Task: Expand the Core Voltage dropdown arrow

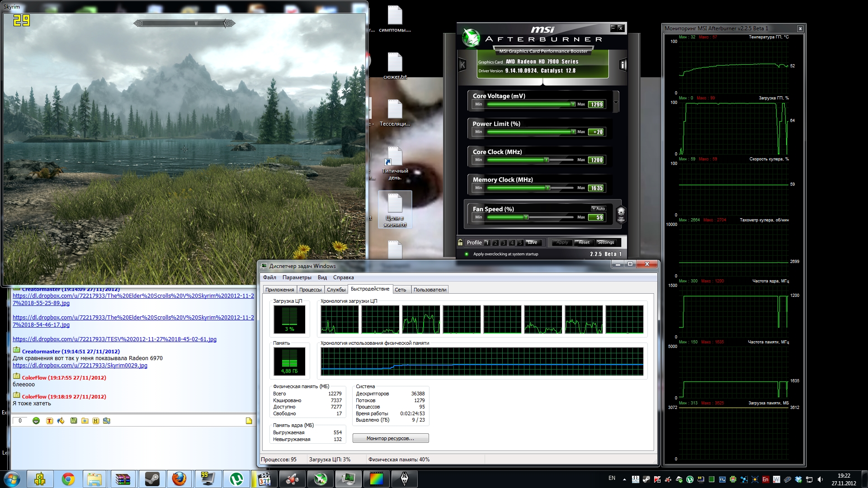Action: [616, 102]
